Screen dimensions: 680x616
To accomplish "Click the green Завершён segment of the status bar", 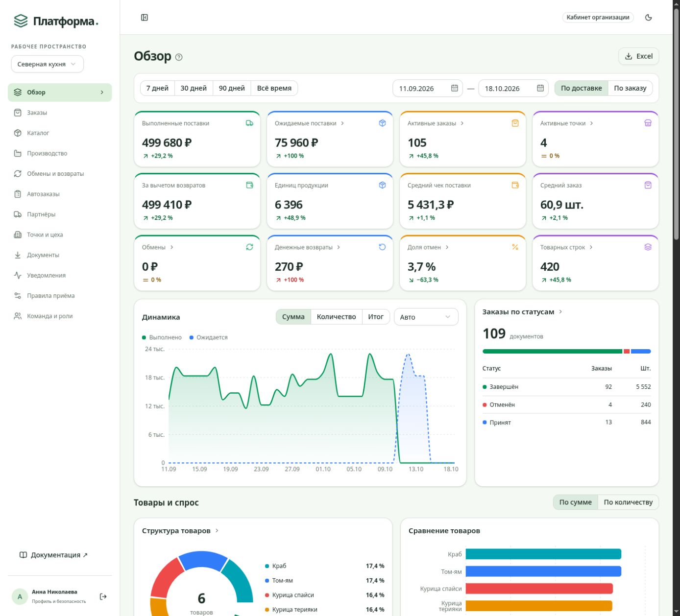I will click(552, 351).
